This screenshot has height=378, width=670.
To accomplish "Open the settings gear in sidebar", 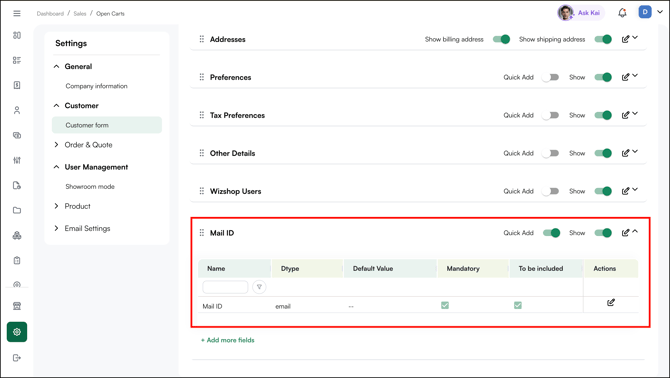I will pyautogui.click(x=17, y=332).
